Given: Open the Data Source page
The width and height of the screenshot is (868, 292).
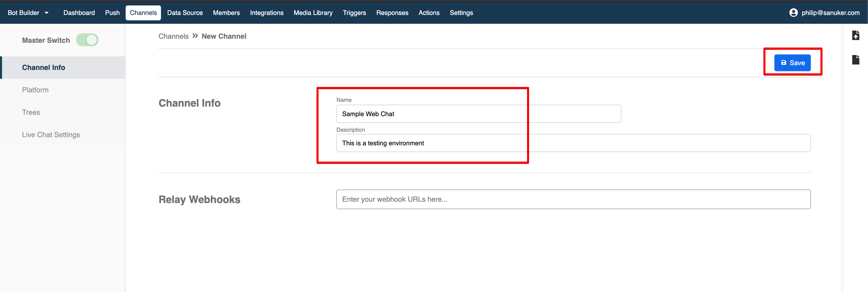Looking at the screenshot, I should (185, 13).
